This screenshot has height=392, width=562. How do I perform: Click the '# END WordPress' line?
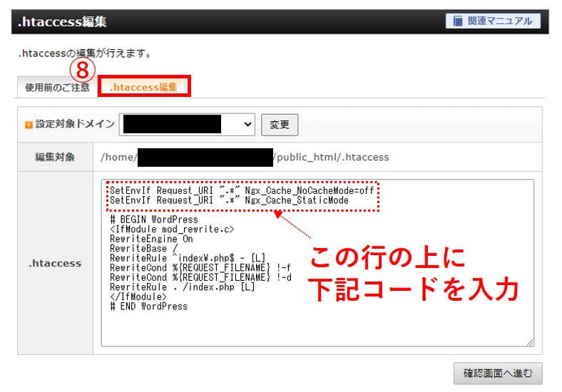click(149, 306)
